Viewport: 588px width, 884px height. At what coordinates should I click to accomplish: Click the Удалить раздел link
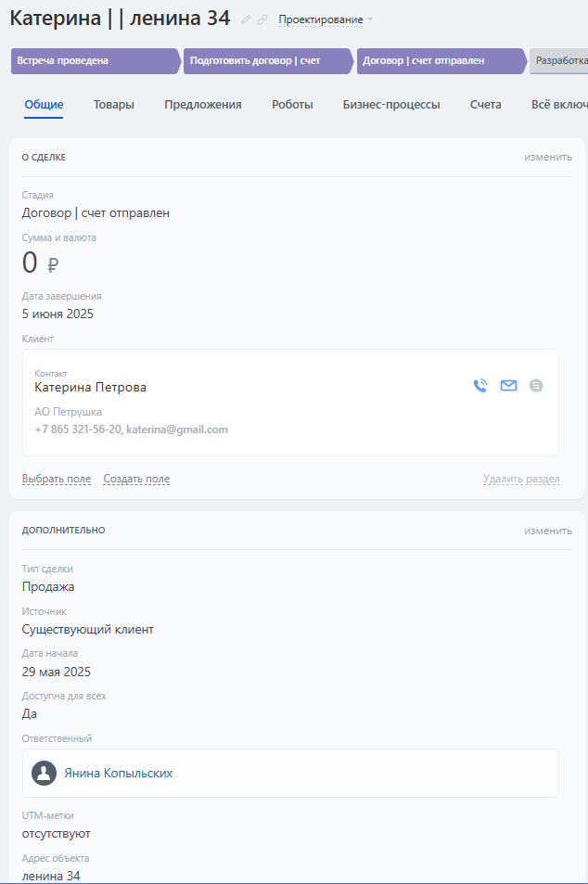pyautogui.click(x=521, y=479)
